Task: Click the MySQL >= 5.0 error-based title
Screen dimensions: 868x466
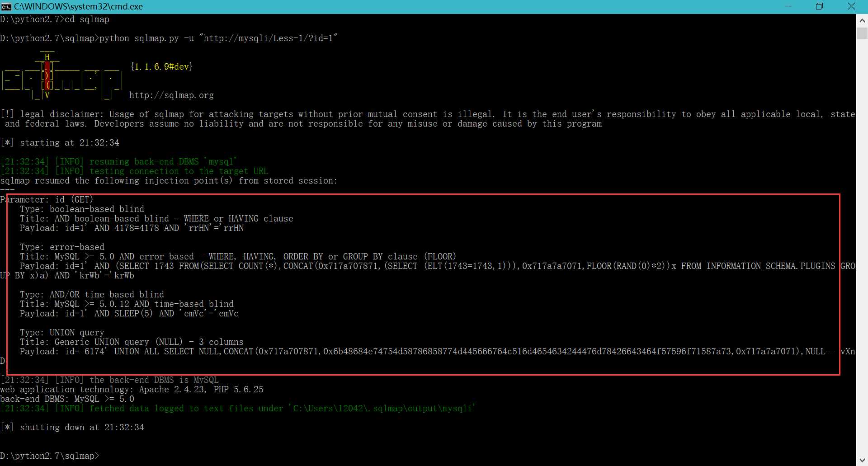Action: pos(238,257)
